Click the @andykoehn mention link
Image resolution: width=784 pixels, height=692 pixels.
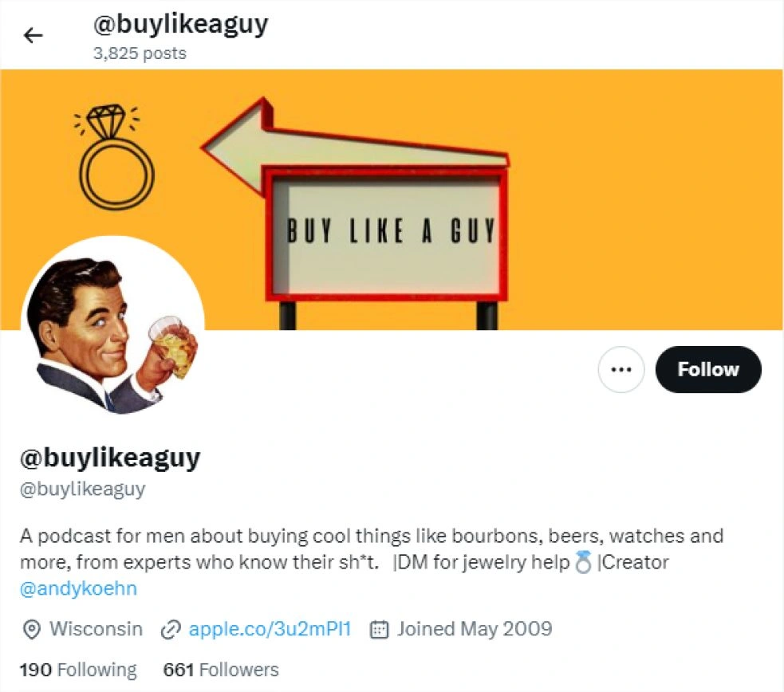78,588
